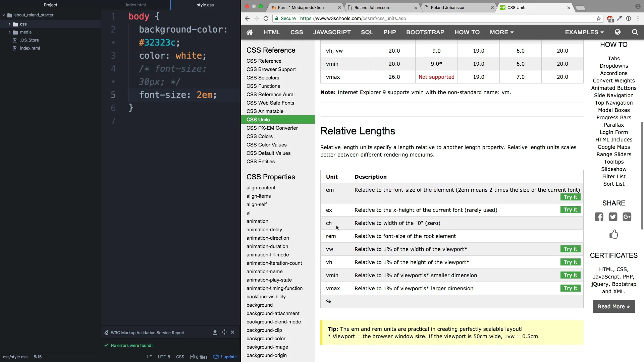Click the browser forward arrow
Viewport: 644px width, 362px height.
point(257,18)
